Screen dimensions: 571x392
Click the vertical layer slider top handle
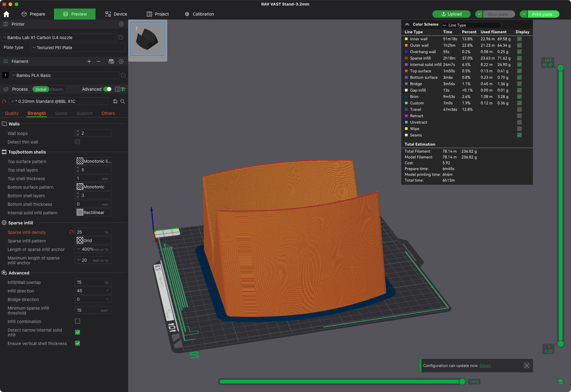pyautogui.click(x=561, y=68)
